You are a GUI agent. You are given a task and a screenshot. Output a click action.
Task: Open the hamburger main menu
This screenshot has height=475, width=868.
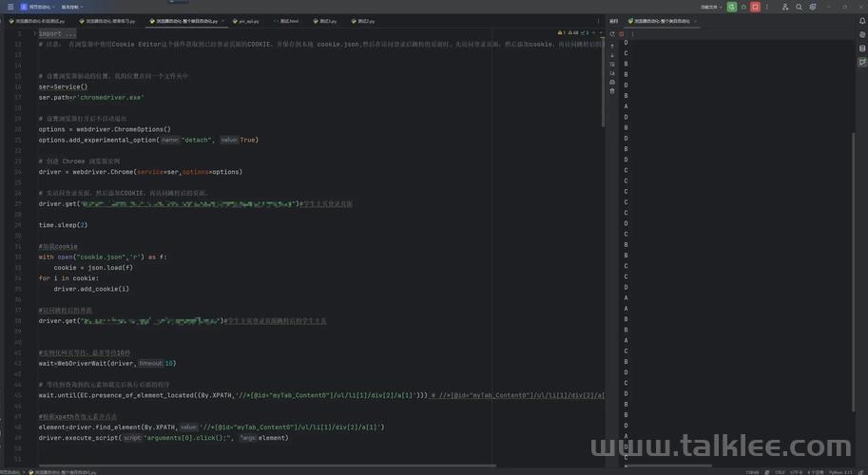(x=10, y=7)
